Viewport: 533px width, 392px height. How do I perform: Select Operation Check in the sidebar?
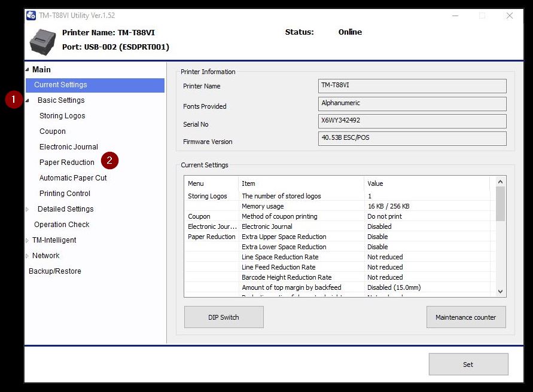pyautogui.click(x=62, y=225)
